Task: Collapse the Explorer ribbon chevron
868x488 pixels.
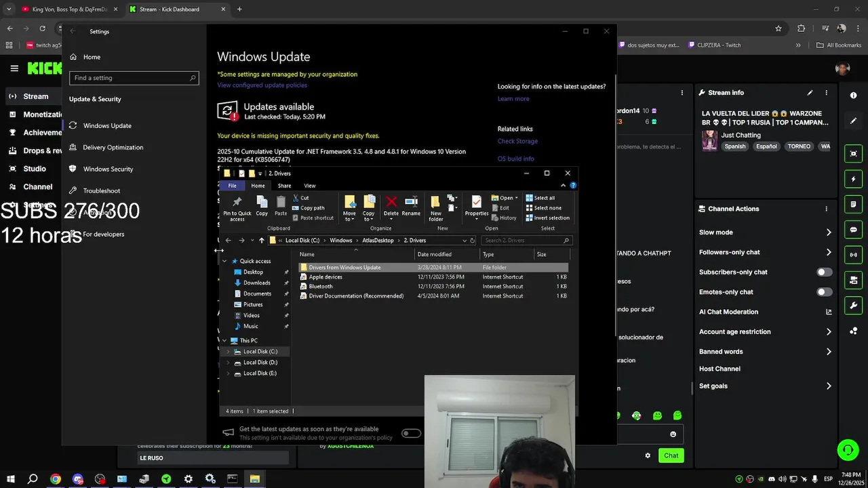Action: [x=563, y=185]
